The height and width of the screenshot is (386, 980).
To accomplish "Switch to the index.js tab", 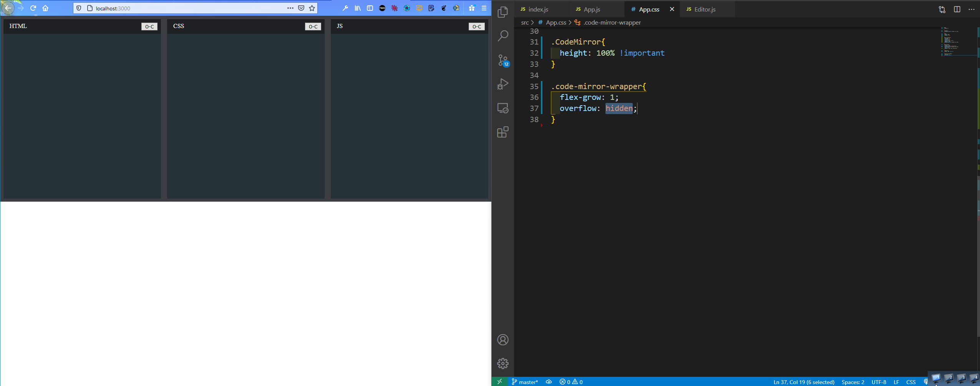I will point(542,9).
